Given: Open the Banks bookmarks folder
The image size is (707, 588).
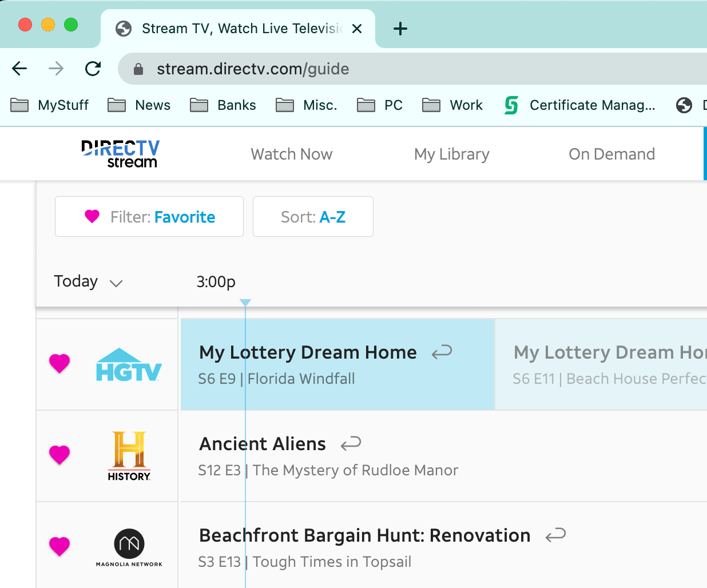Looking at the screenshot, I should [x=223, y=105].
